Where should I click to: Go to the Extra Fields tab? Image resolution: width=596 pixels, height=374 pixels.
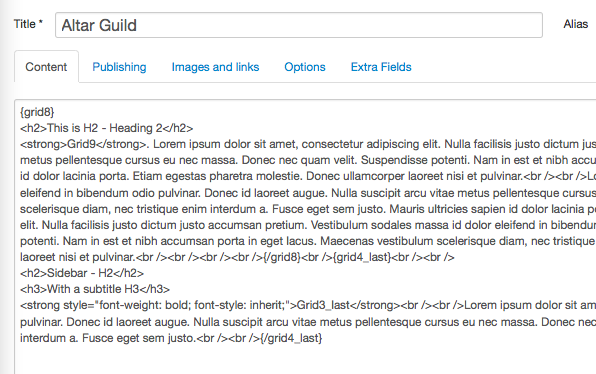(x=381, y=67)
